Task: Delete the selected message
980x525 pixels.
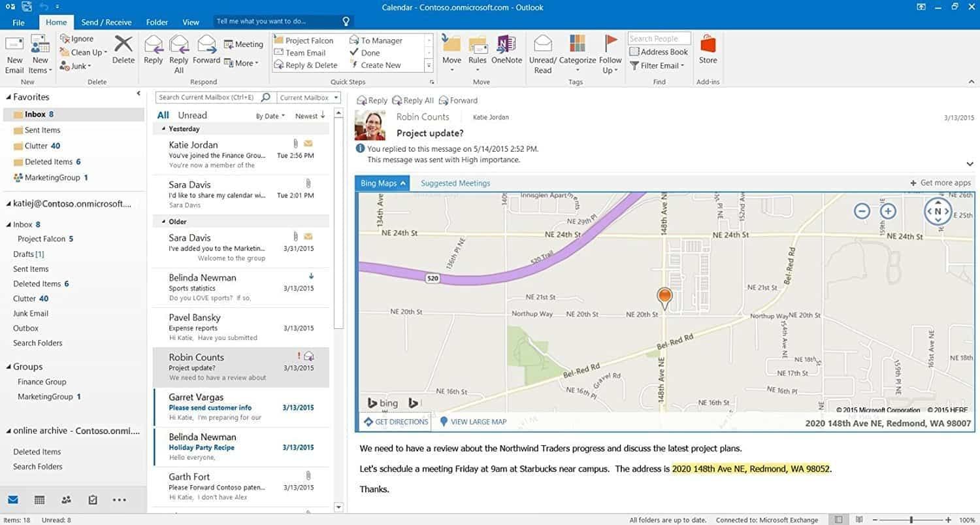Action: tap(123, 51)
